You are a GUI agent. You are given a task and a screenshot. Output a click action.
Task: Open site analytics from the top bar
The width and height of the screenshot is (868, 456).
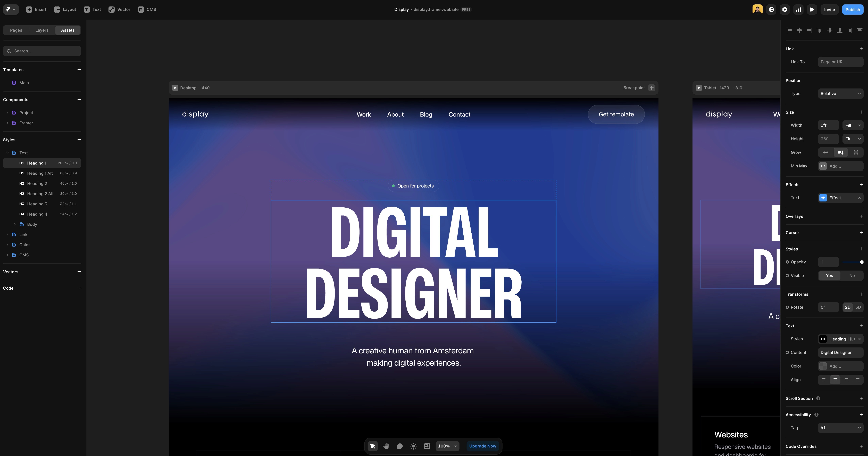[798, 9]
